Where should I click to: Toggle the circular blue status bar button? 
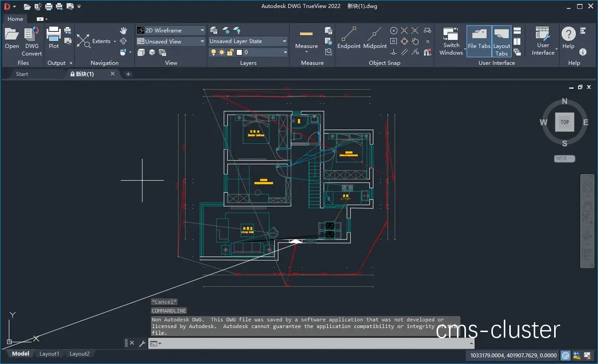[x=566, y=356]
